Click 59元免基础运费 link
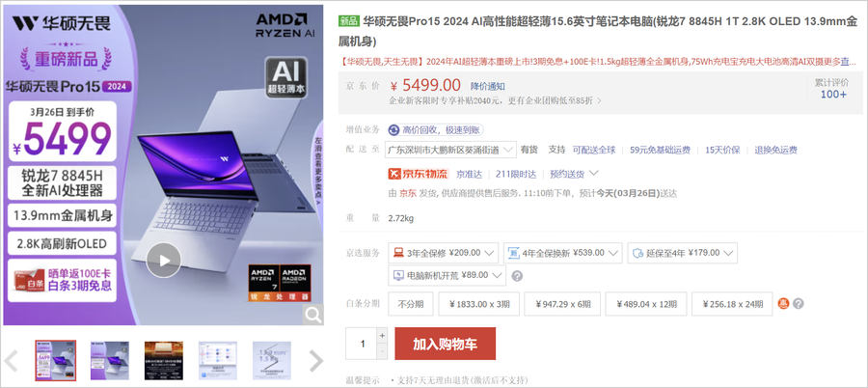This screenshot has height=388, width=868. point(660,150)
